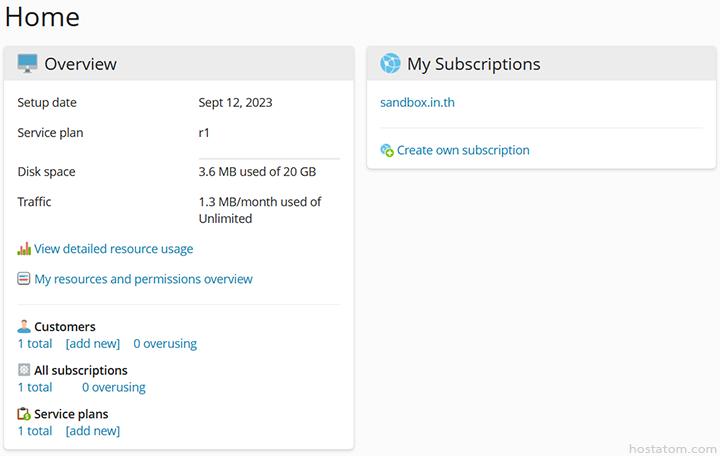This screenshot has height=456, width=720.
Task: Open View detailed resource usage link
Action: (113, 249)
